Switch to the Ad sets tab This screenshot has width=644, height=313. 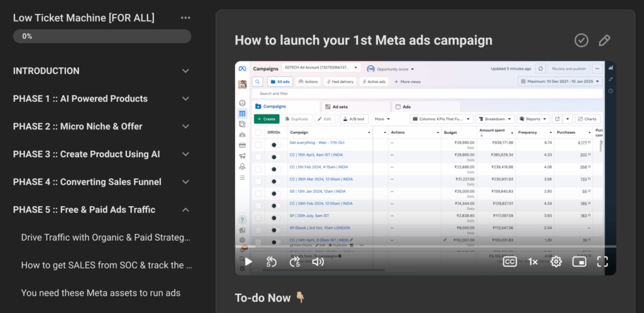[x=356, y=107]
